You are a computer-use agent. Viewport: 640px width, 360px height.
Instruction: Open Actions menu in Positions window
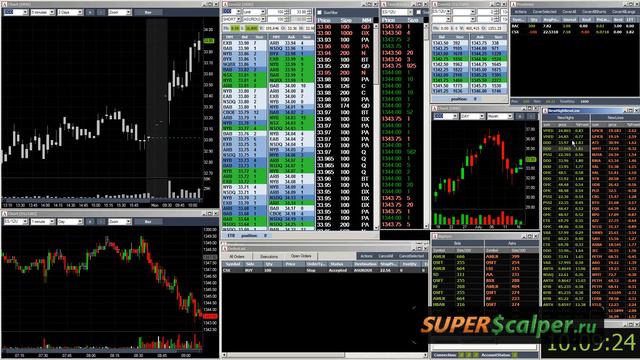point(521,12)
